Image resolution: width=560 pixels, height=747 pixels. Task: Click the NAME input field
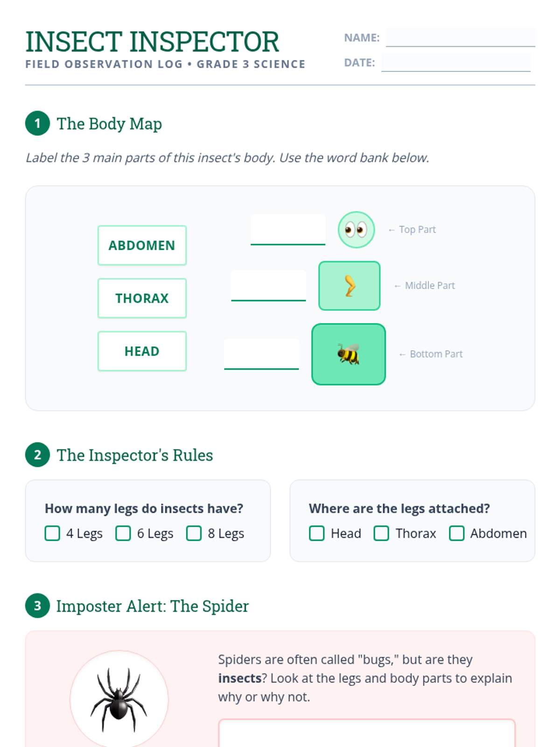461,38
